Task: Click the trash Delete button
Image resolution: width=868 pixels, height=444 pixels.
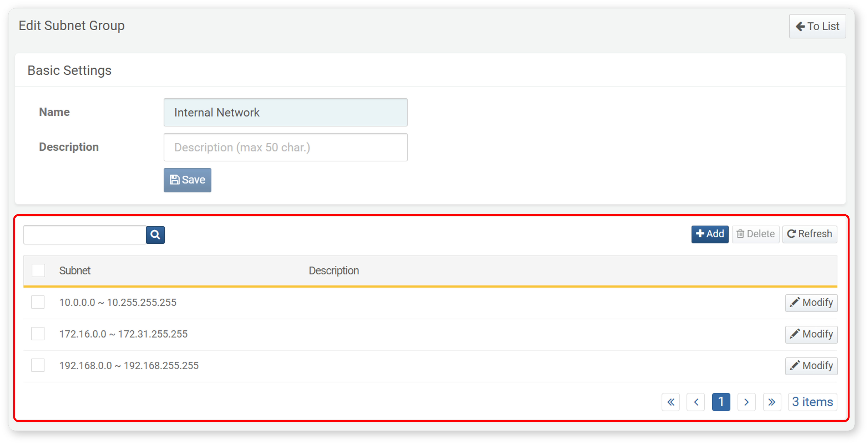Action: coord(756,234)
